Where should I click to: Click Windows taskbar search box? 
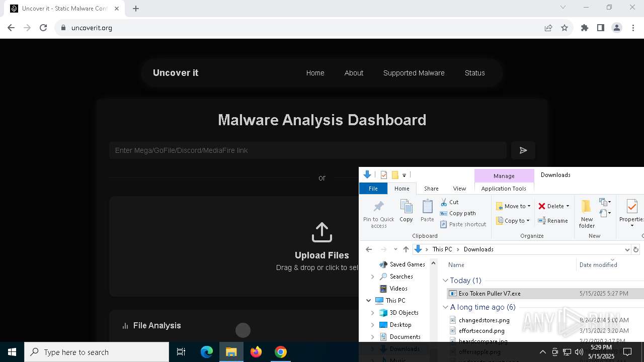pyautogui.click(x=97, y=352)
